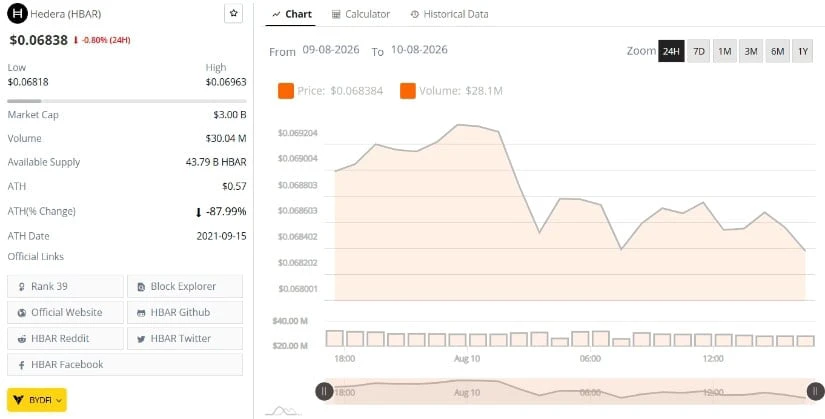Click the left range navigator handle
The height and width of the screenshot is (419, 825).
coord(324,391)
